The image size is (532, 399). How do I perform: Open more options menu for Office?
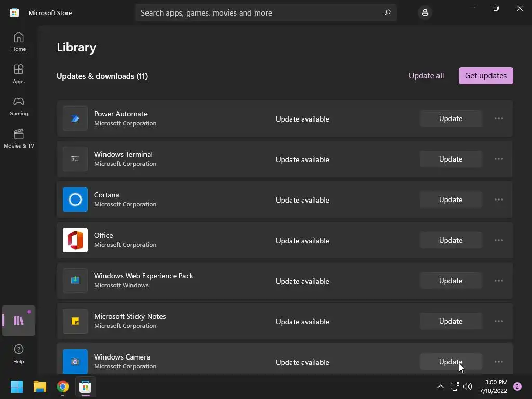click(499, 240)
